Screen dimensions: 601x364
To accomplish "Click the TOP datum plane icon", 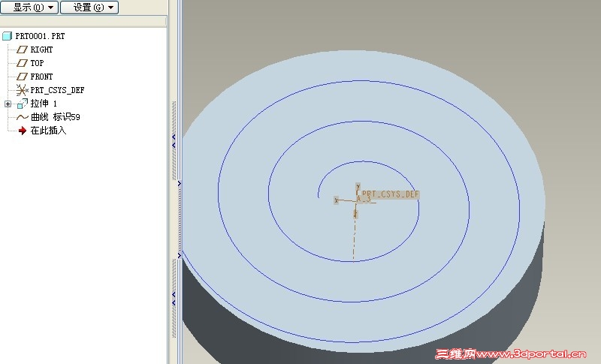I will tap(23, 63).
